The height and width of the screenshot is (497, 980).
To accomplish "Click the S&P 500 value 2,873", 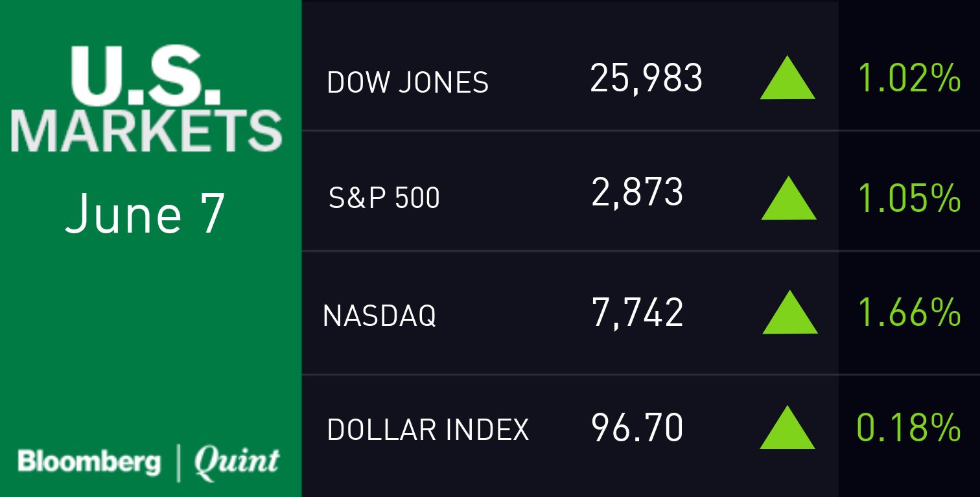I will point(637,194).
